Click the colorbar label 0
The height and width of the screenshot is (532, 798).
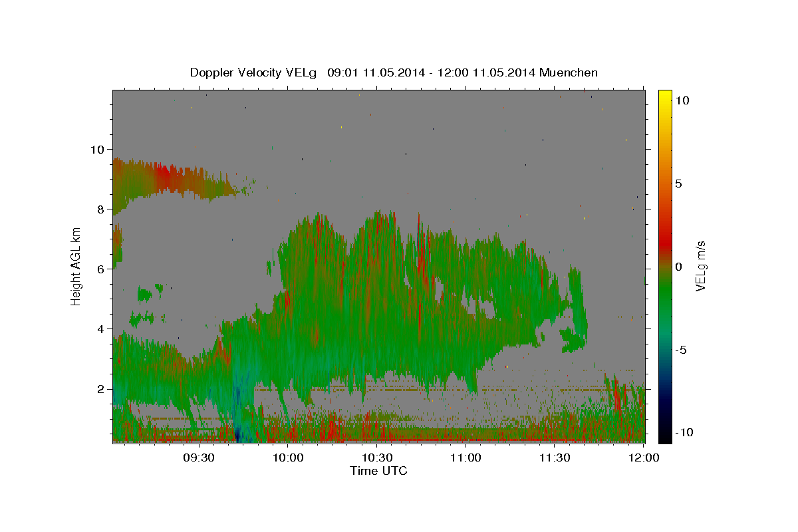tap(678, 267)
